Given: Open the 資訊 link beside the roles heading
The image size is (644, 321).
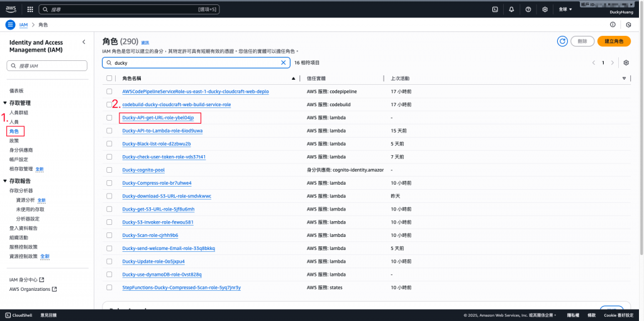Looking at the screenshot, I should click(x=145, y=43).
